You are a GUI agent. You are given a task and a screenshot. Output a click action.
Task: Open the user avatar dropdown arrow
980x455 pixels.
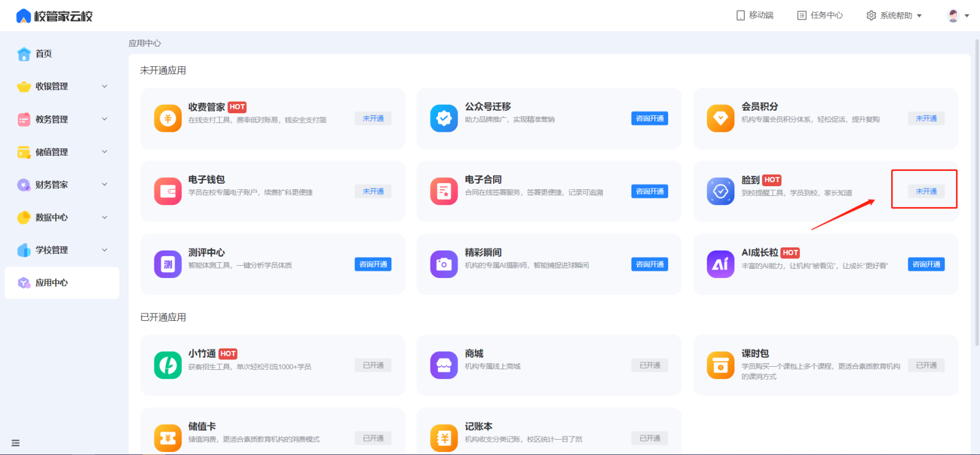pos(967,16)
